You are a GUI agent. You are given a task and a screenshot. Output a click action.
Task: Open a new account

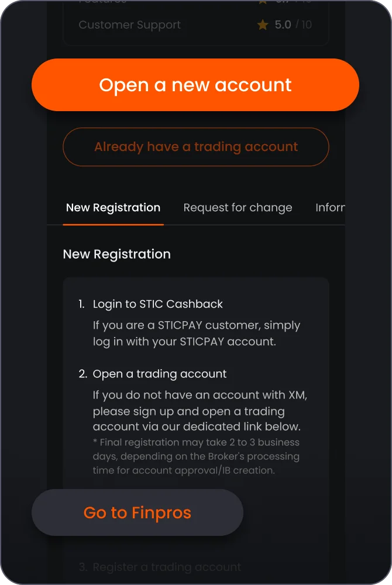196,85
